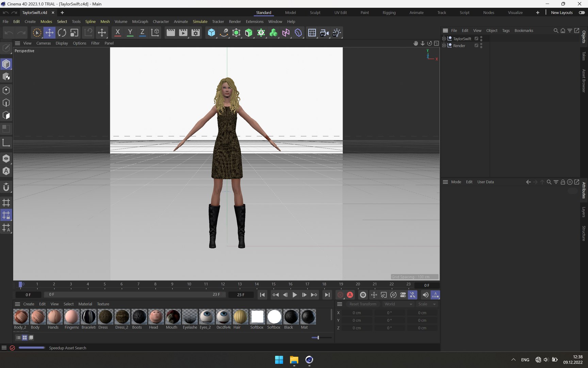This screenshot has height=368, width=588.
Task: Open the Spline Pen tool
Action: pyautogui.click(x=224, y=33)
